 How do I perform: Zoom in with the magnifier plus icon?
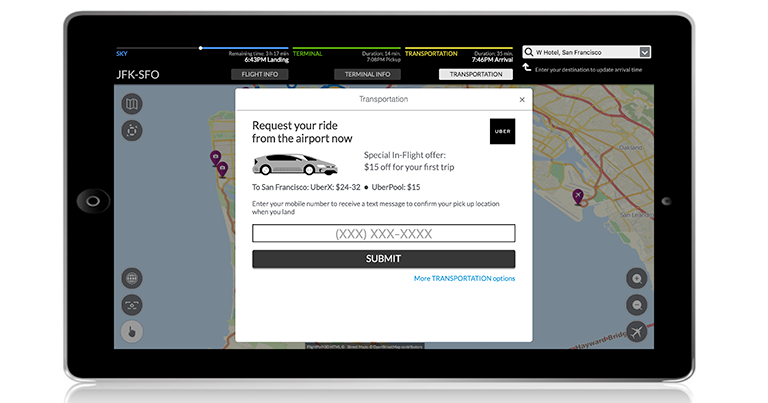637,278
